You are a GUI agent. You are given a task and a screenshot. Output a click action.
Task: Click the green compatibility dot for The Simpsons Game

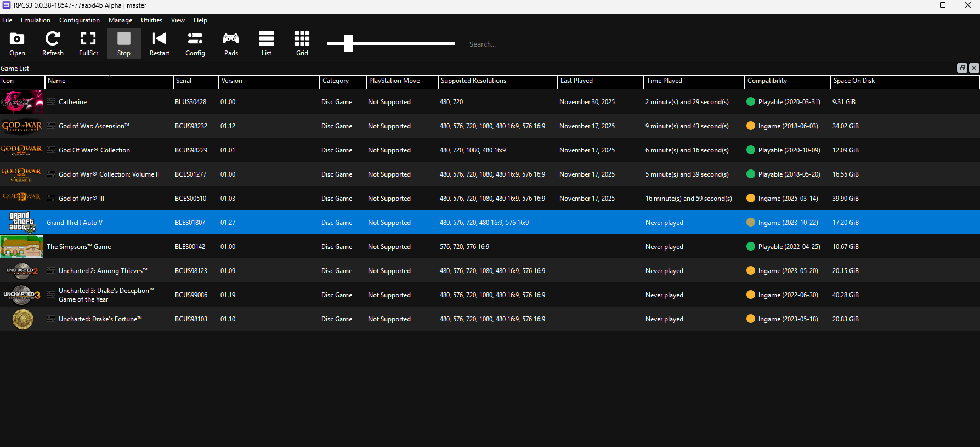[x=751, y=246]
